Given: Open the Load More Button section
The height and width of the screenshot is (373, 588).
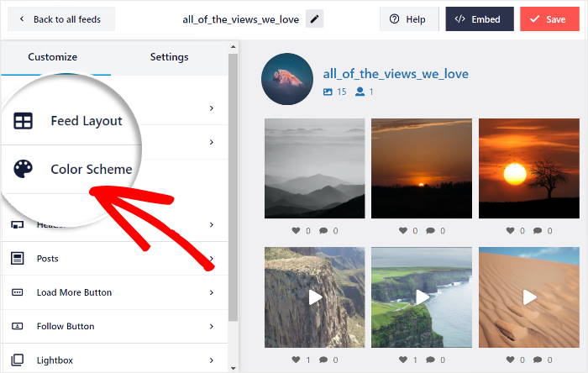Looking at the screenshot, I should [x=114, y=292].
